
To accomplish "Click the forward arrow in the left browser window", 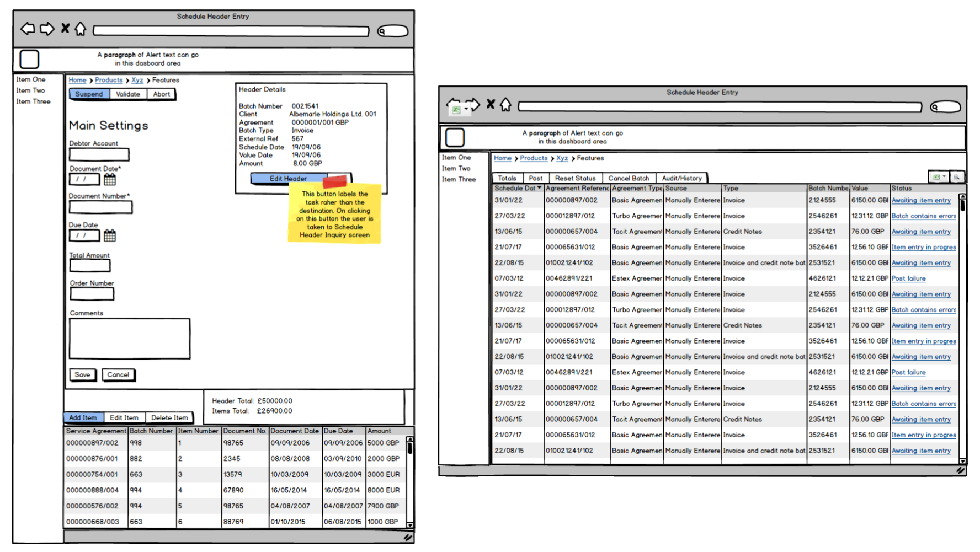I will [47, 29].
